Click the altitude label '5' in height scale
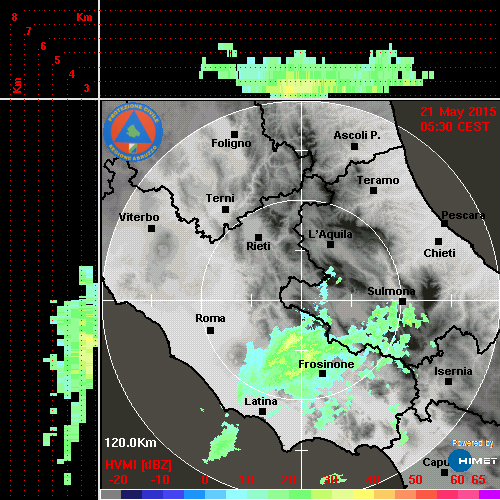The image size is (500, 500). point(57,60)
